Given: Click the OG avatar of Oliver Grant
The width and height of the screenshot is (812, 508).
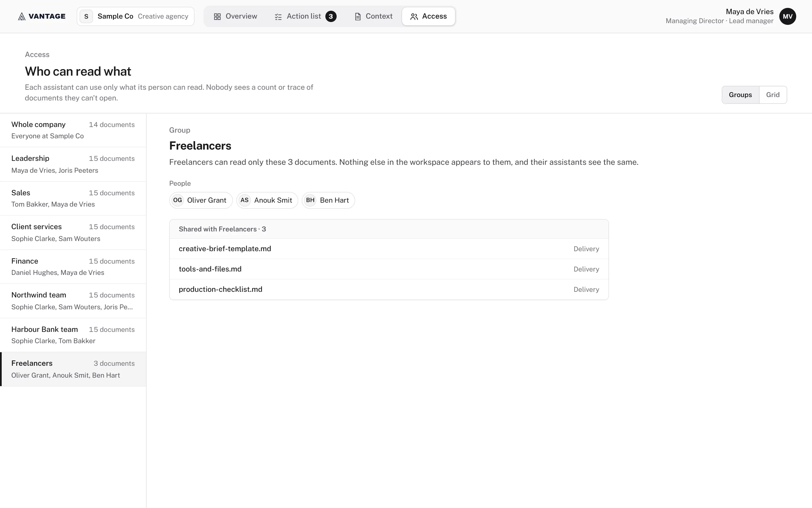Looking at the screenshot, I should 178,200.
